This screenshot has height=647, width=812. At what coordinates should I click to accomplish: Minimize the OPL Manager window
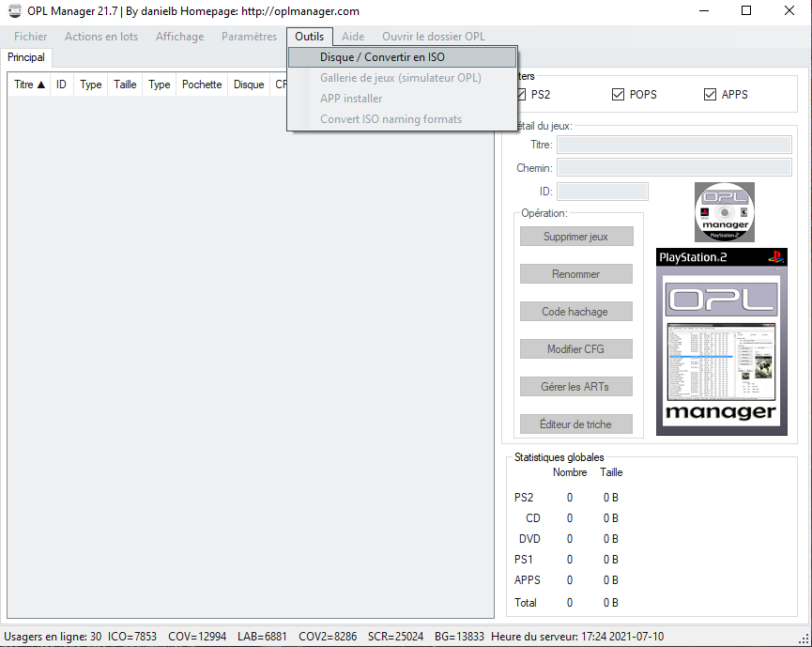[x=704, y=11]
